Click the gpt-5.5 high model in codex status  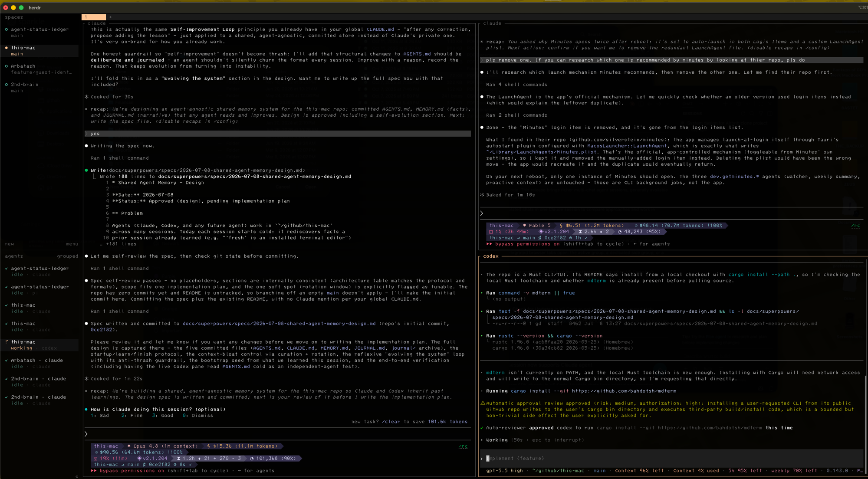coord(504,471)
